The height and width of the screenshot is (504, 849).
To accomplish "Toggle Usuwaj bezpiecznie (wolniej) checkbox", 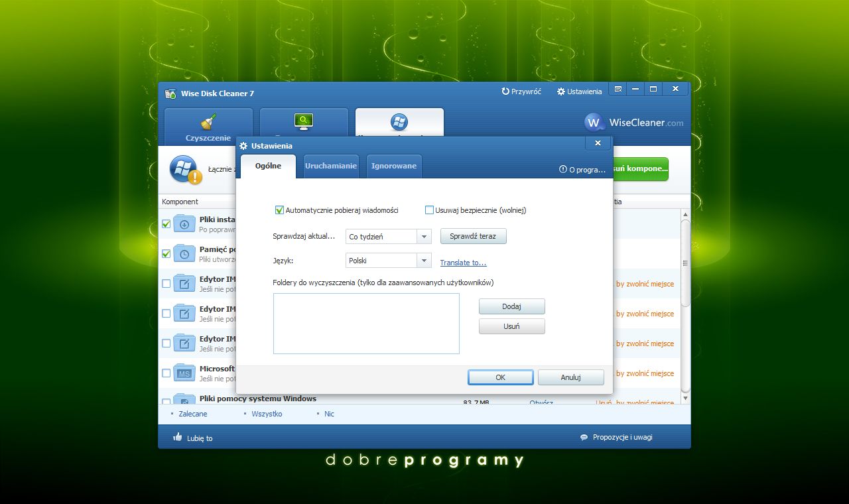I will (429, 210).
